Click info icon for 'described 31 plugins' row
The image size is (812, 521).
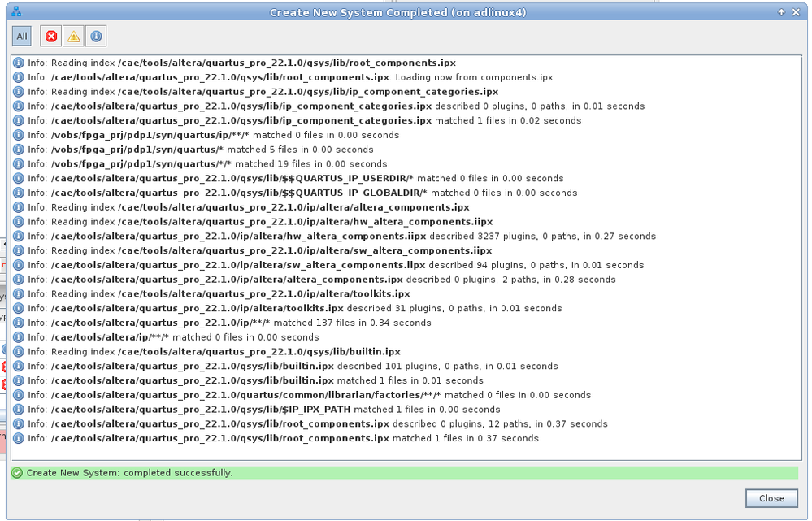(x=19, y=308)
